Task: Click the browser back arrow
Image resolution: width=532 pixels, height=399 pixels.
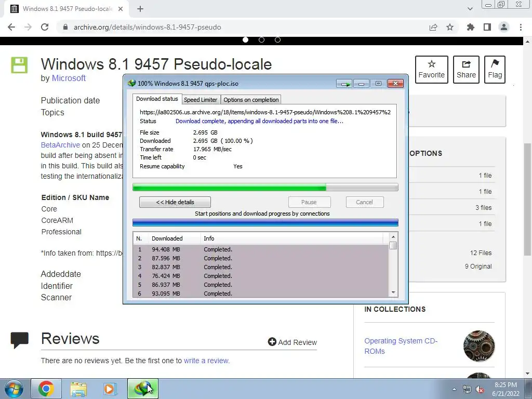Action: coord(11,27)
